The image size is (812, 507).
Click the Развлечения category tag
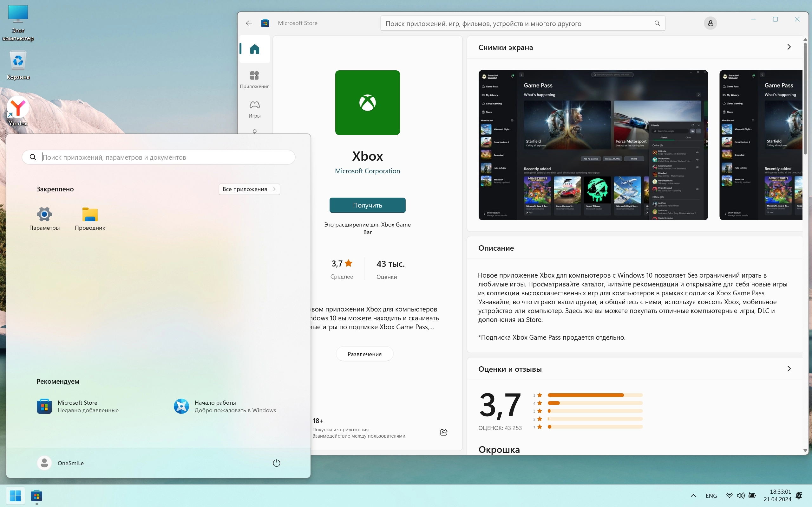tap(364, 354)
